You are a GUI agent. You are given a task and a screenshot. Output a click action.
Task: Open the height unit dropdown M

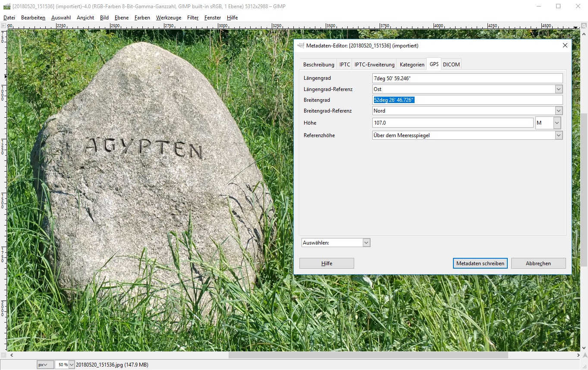coord(557,123)
